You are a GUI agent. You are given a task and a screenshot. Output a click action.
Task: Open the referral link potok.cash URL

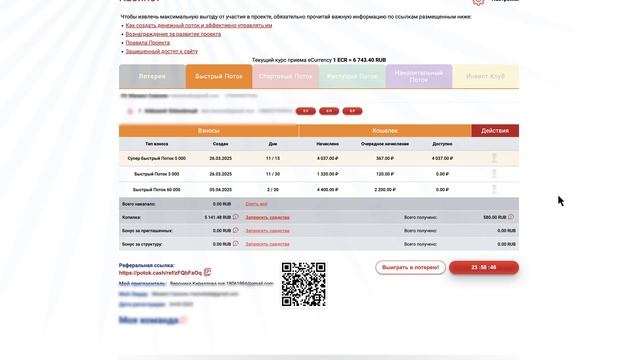click(x=160, y=273)
